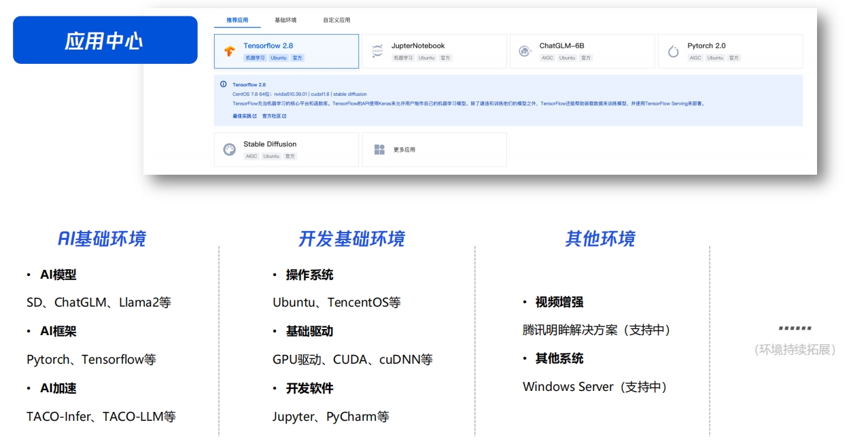Click the Pytorch 2.0 logo icon

[x=673, y=52]
